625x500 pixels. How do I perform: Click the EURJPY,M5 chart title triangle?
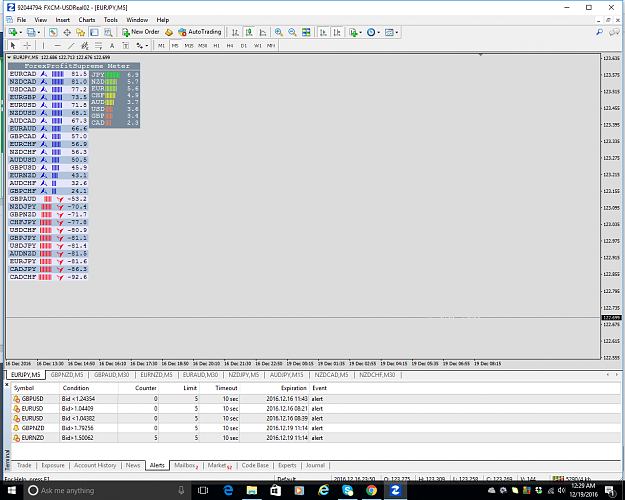9,57
